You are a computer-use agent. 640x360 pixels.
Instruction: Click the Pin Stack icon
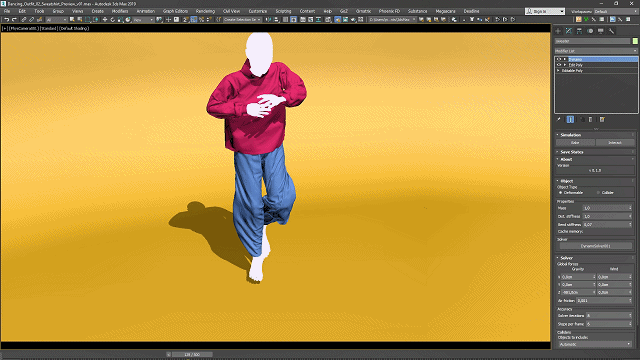(559, 120)
